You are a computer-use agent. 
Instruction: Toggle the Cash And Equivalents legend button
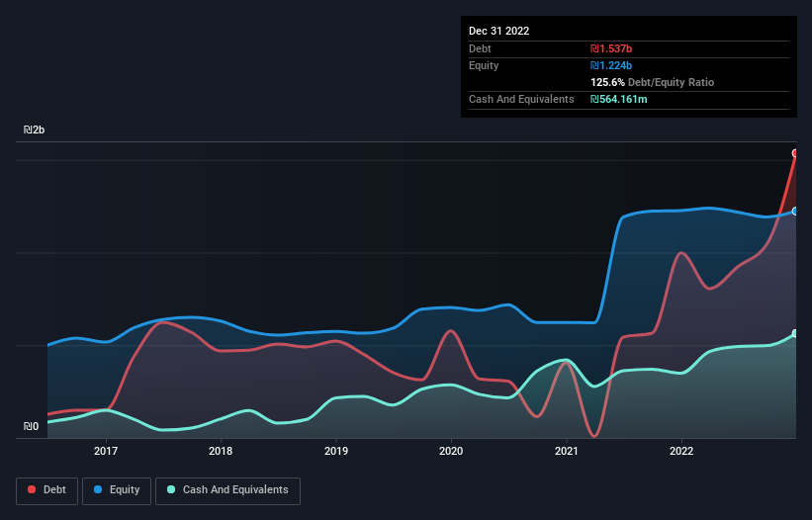[x=227, y=490]
